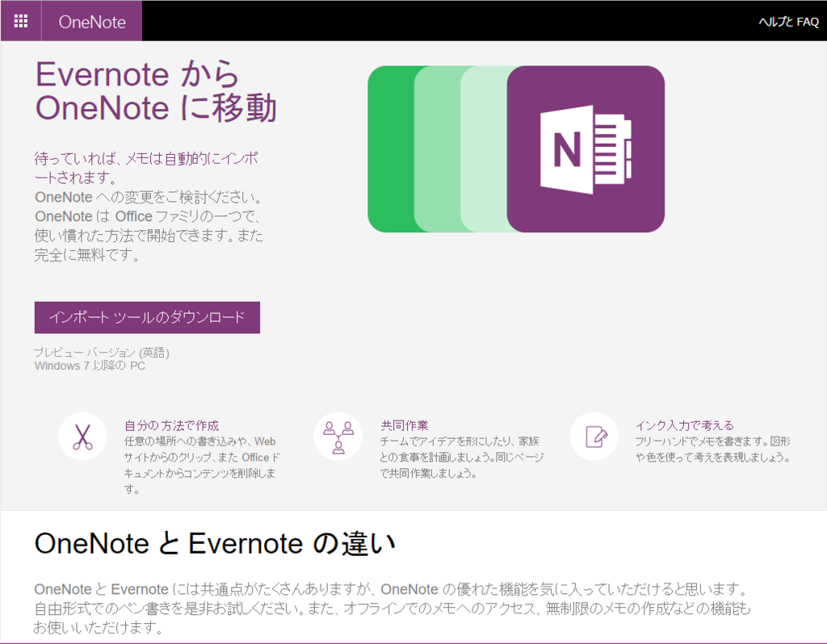
Task: Click the people collaboration icon for 共同作業
Action: (x=338, y=437)
